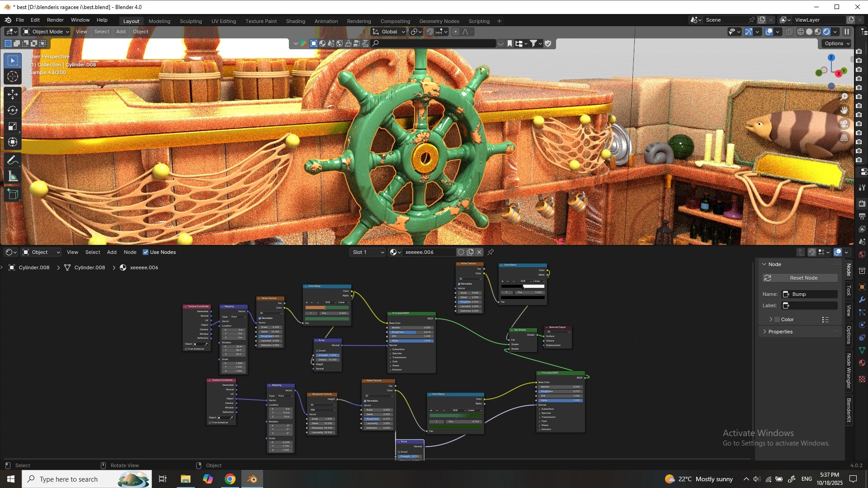
Task: Select the Measure tool
Action: pyautogui.click(x=12, y=177)
